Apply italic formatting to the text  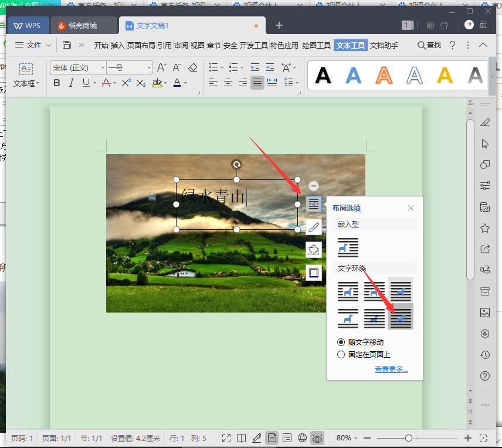pos(71,83)
